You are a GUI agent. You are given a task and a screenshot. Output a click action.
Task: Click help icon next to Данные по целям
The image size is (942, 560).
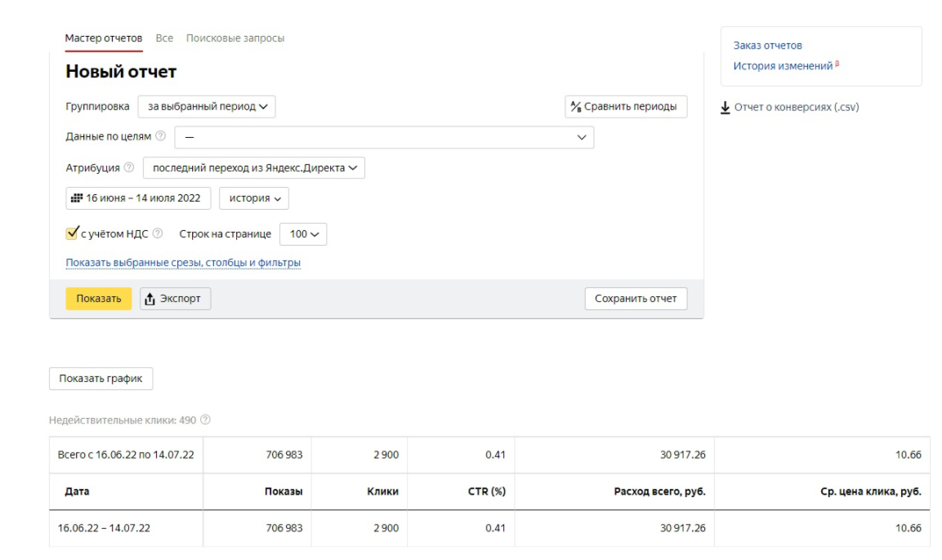point(160,136)
